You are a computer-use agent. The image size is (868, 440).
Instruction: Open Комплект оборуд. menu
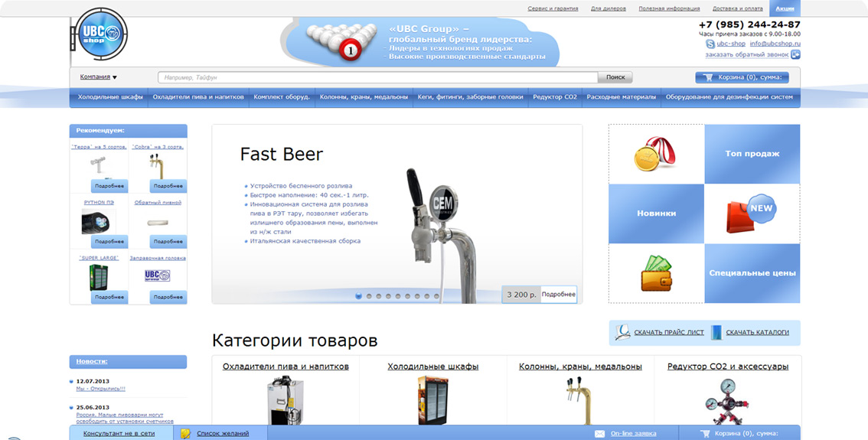pyautogui.click(x=282, y=97)
